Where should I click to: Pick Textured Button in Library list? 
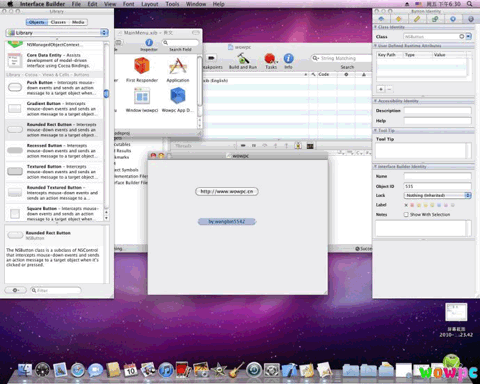tap(54, 172)
